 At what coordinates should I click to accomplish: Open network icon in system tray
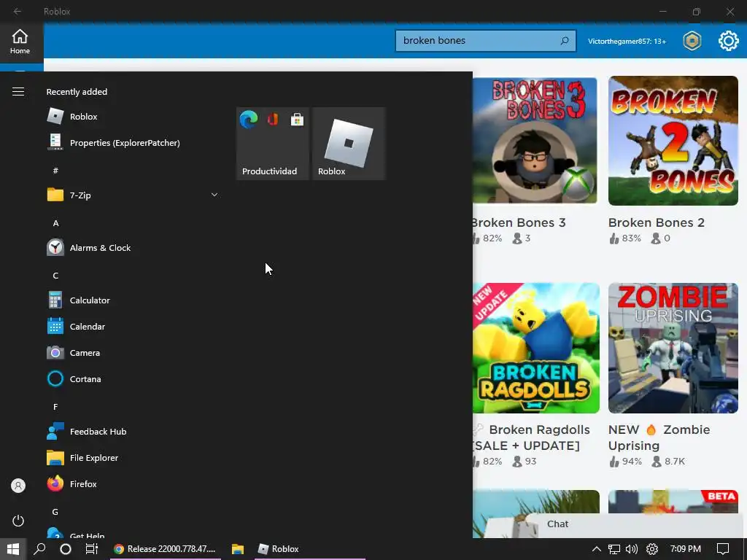point(614,549)
